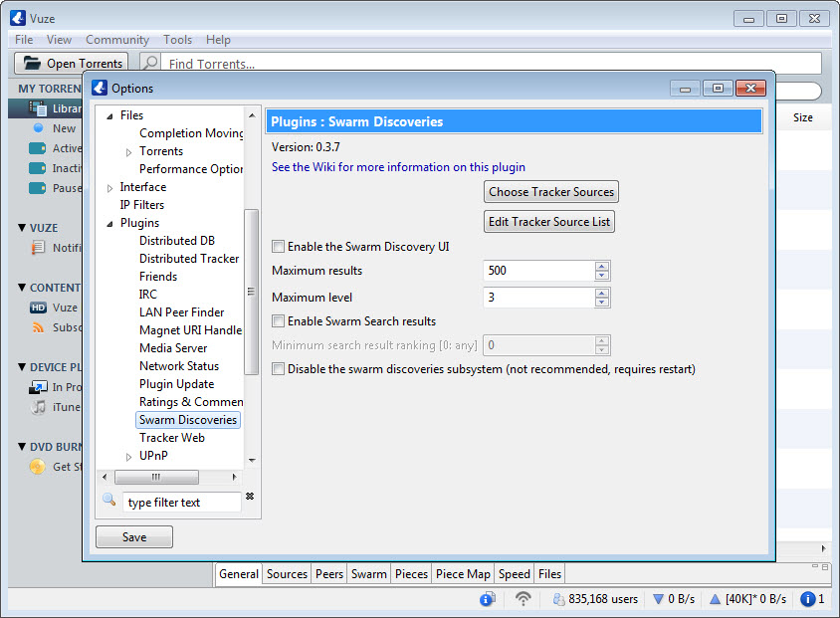Click the Save button in Options
Viewport: 840px width, 618px height.
pos(134,536)
